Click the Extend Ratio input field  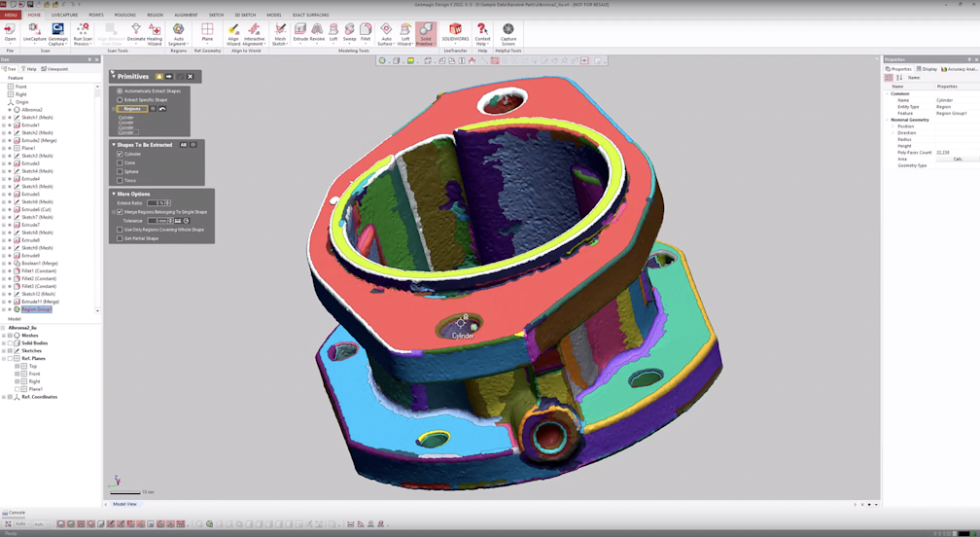pyautogui.click(x=156, y=202)
